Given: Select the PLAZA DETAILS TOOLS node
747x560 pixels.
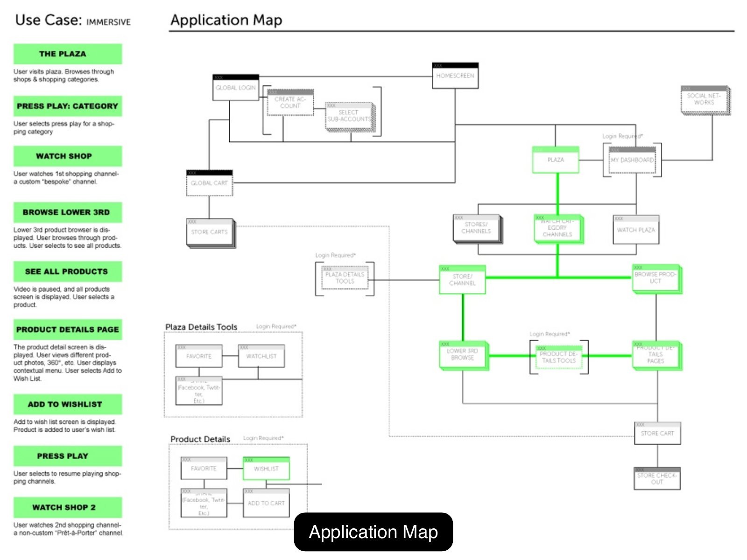Looking at the screenshot, I should (x=345, y=278).
